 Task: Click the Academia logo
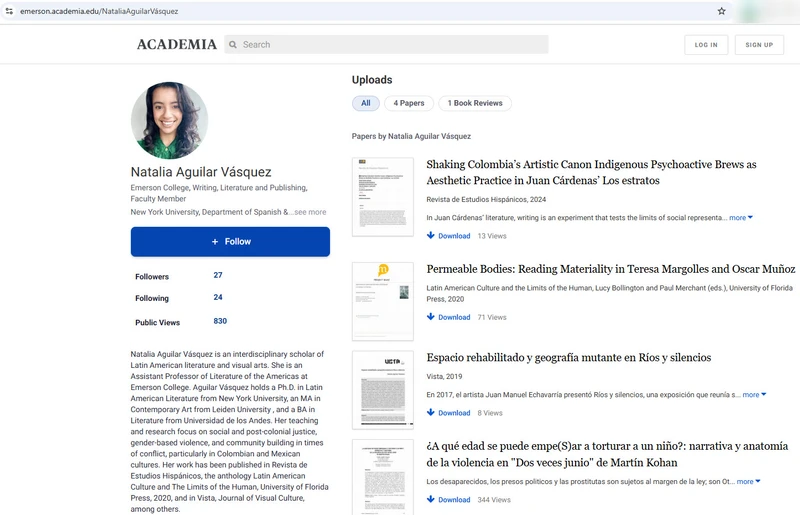pyautogui.click(x=177, y=44)
